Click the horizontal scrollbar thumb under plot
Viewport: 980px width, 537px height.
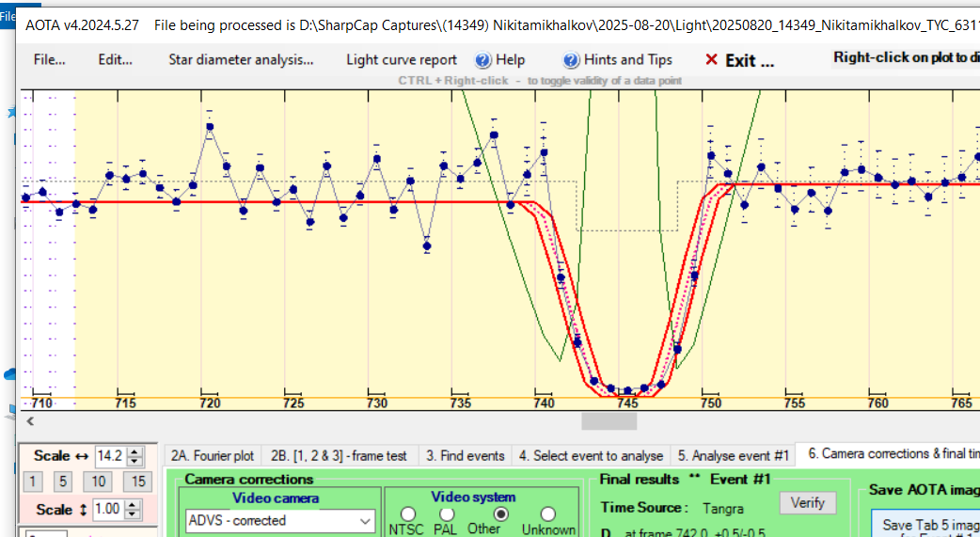coord(609,421)
